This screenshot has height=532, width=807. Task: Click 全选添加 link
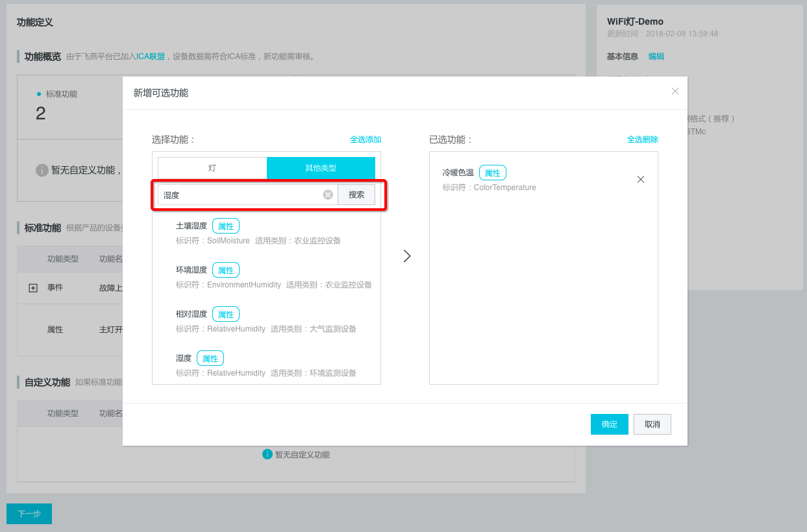pyautogui.click(x=366, y=139)
